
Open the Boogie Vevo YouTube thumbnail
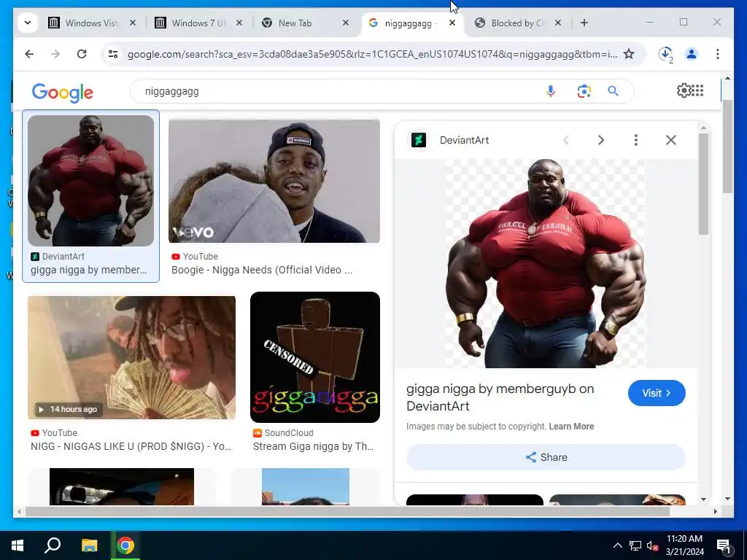coord(274,181)
